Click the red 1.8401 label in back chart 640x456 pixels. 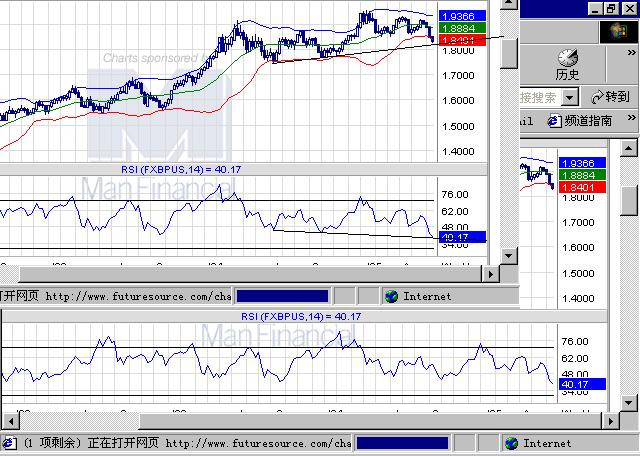582,187
